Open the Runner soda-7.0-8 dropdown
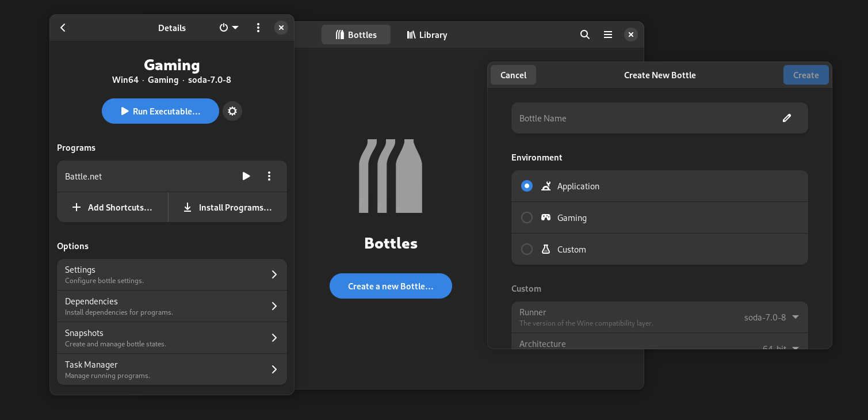This screenshot has width=868, height=420. pyautogui.click(x=771, y=317)
